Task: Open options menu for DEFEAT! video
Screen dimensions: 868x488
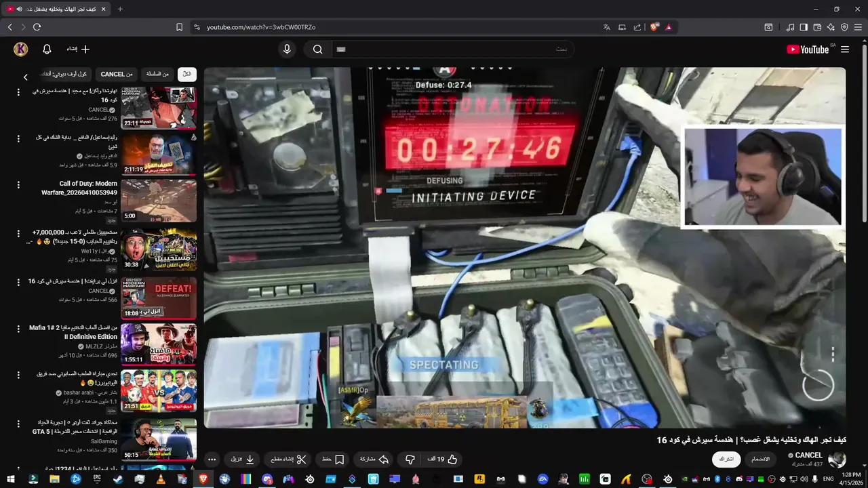Action: click(18, 282)
